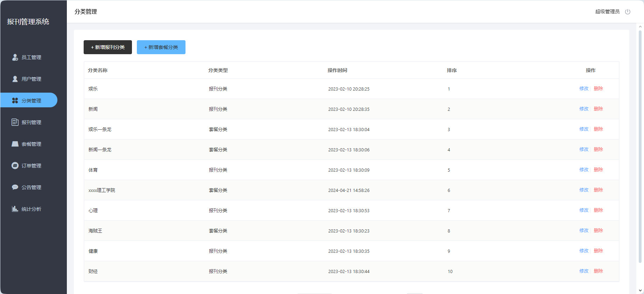Click the 分类管理 four-dot icon

pyautogui.click(x=15, y=101)
